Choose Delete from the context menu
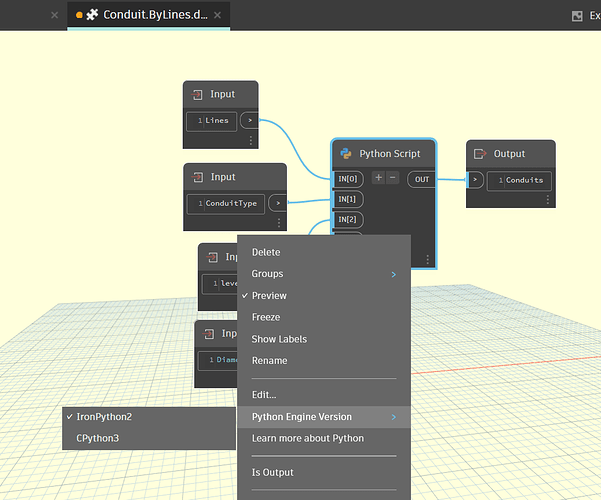 (266, 252)
